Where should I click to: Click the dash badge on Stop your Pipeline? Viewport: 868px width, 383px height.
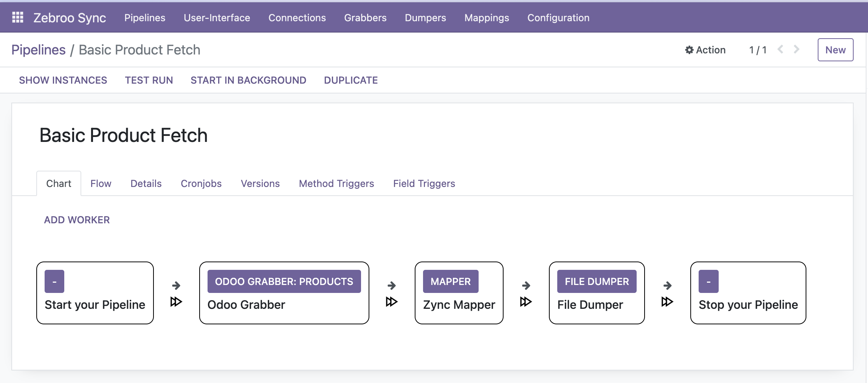(708, 281)
